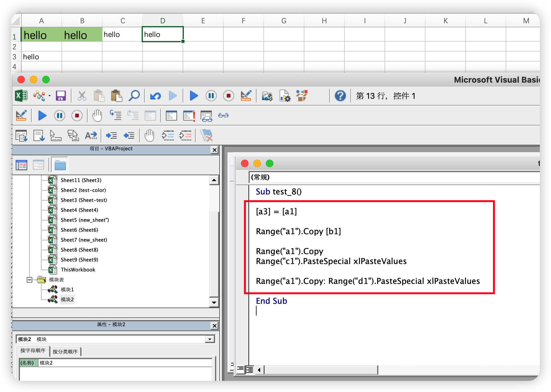Select 模块2 in the project tree

(x=67, y=299)
